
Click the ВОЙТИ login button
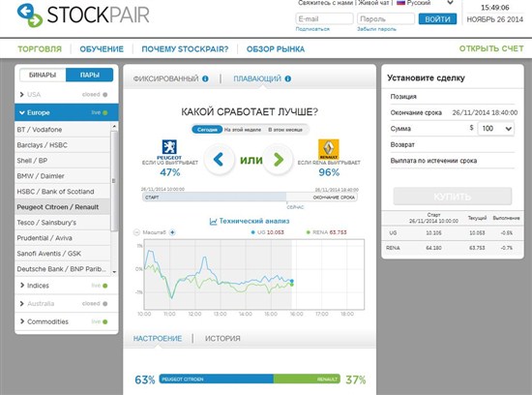tap(437, 19)
